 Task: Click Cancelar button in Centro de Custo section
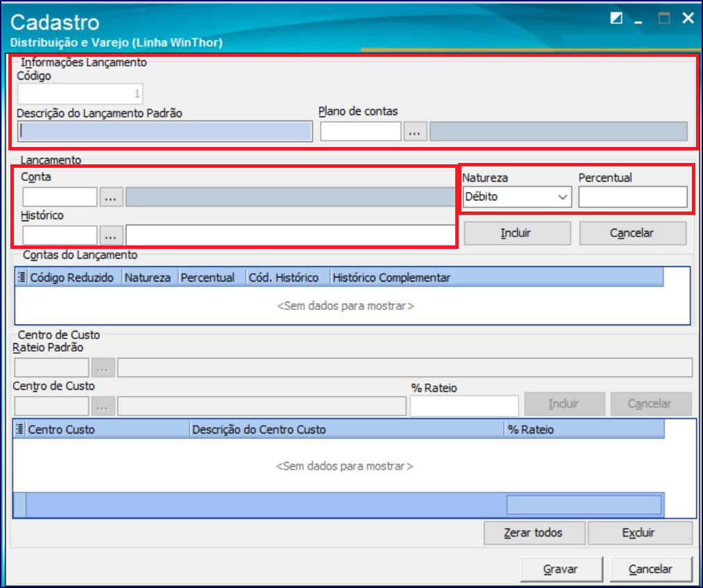(650, 404)
